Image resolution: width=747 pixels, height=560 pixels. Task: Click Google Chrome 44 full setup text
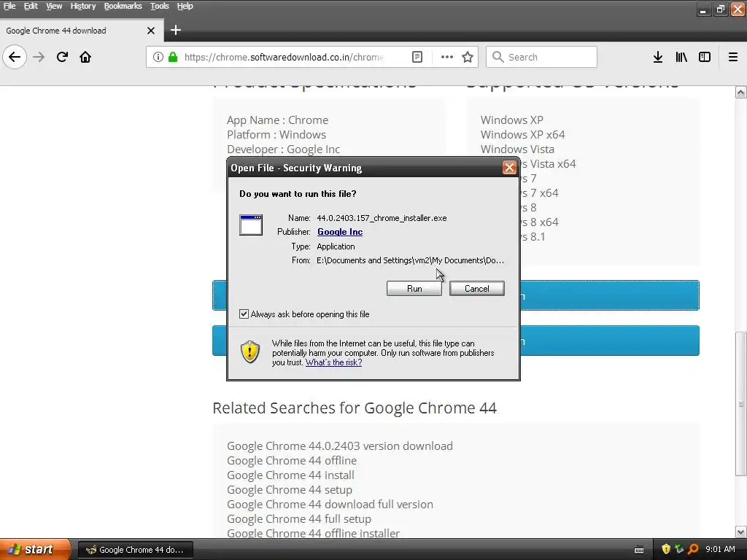299,519
